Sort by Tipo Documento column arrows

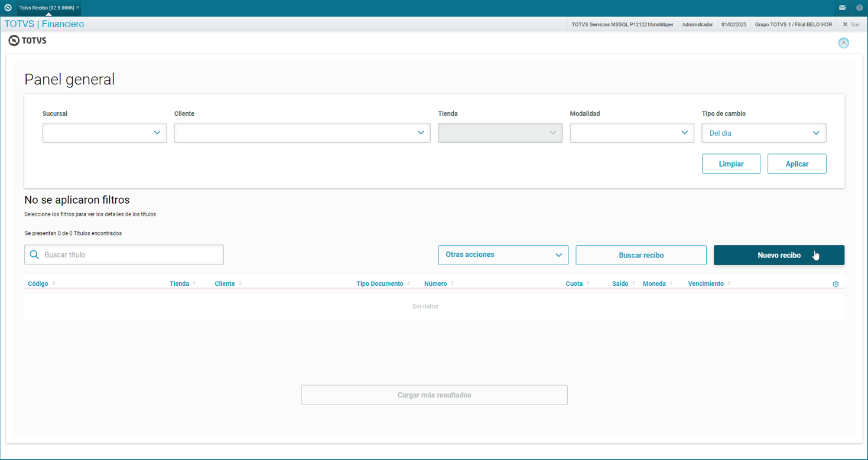pyautogui.click(x=409, y=283)
